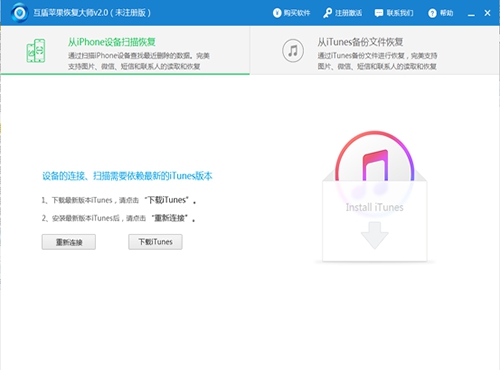Click the chat bubble contact icon
The image size is (500, 370).
pos(379,13)
